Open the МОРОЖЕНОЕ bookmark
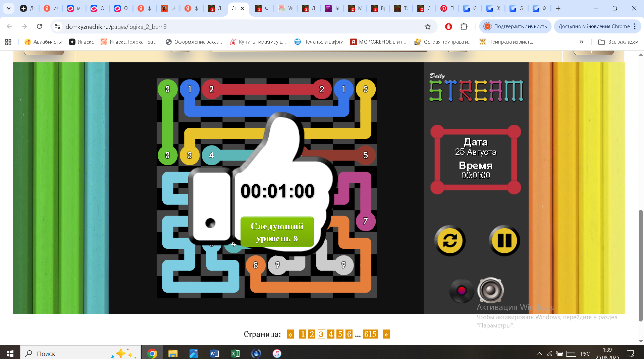Viewport: 644px width, 359px height. tap(378, 42)
